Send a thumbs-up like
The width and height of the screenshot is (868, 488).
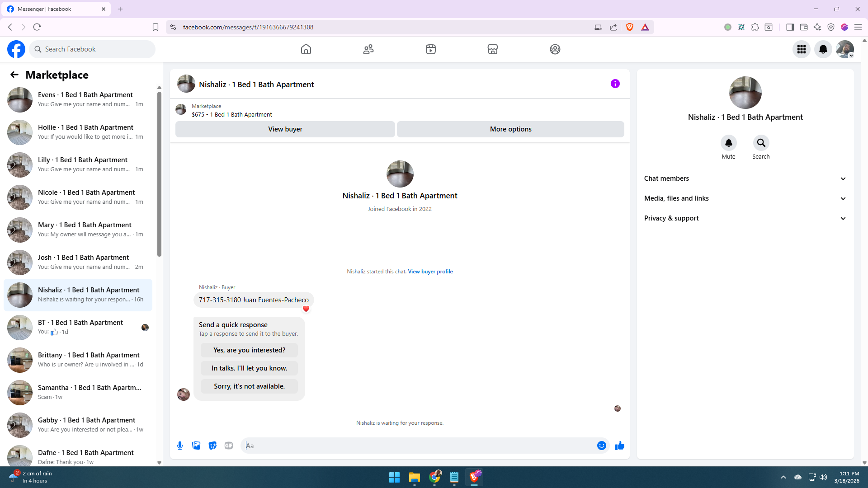click(619, 446)
